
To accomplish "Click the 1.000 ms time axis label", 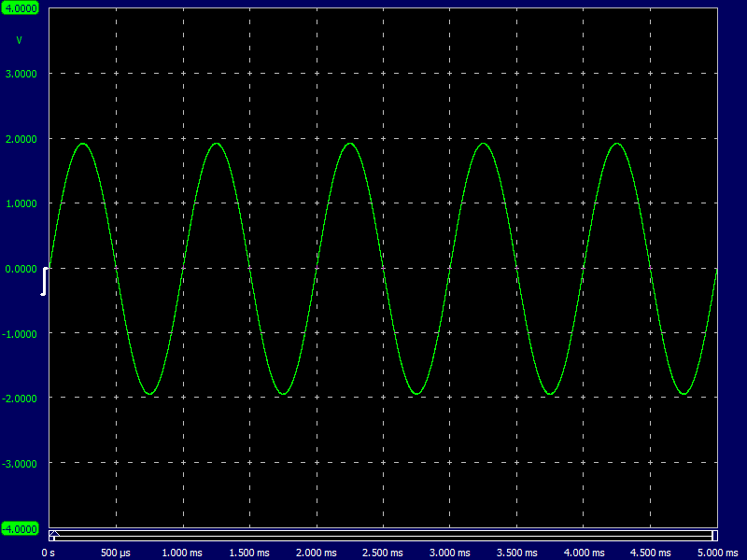I will [182, 553].
